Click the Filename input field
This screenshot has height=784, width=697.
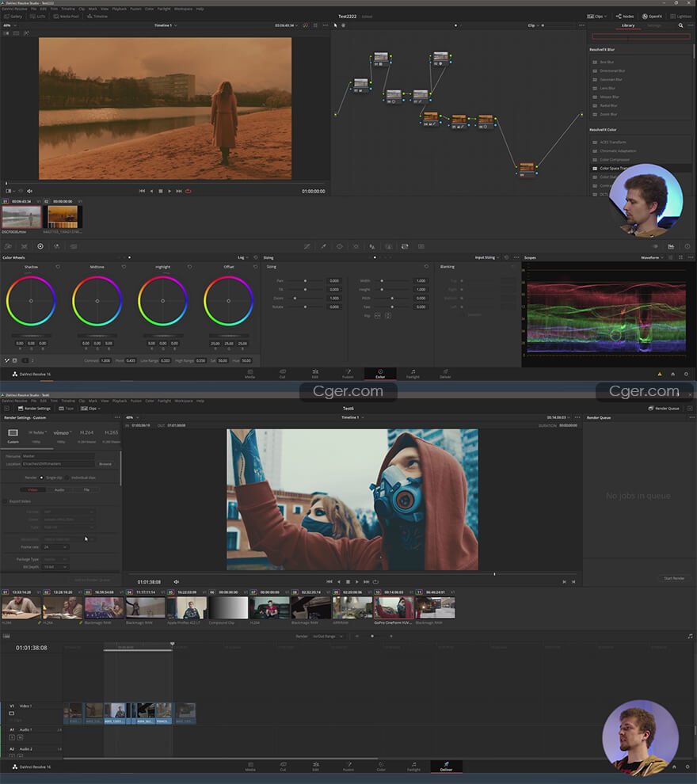pyautogui.click(x=58, y=456)
